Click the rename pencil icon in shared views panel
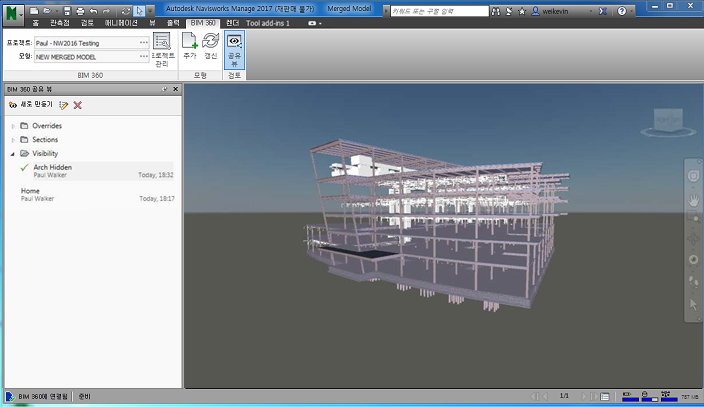704x407 pixels. tap(64, 105)
